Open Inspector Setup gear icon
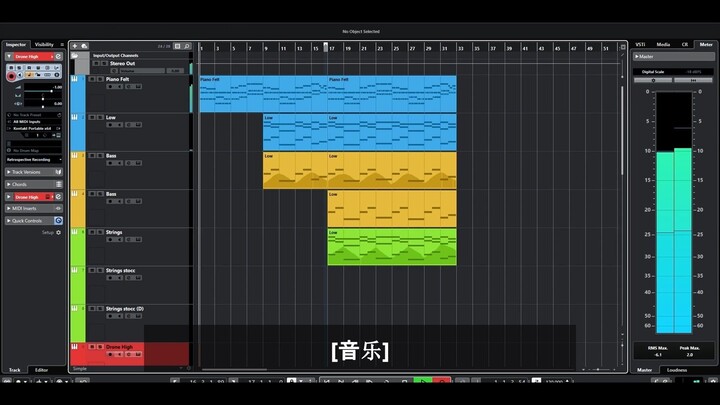Image resolution: width=720 pixels, height=405 pixels. click(x=58, y=233)
